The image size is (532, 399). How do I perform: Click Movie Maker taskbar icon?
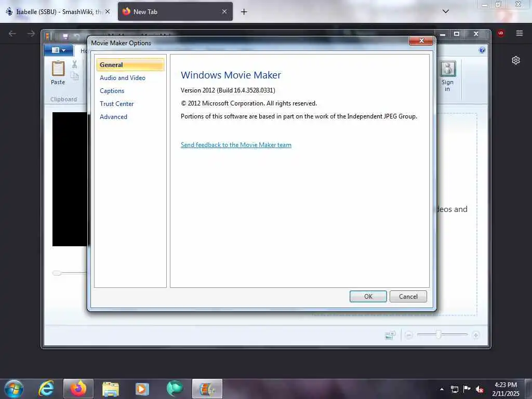pyautogui.click(x=207, y=389)
